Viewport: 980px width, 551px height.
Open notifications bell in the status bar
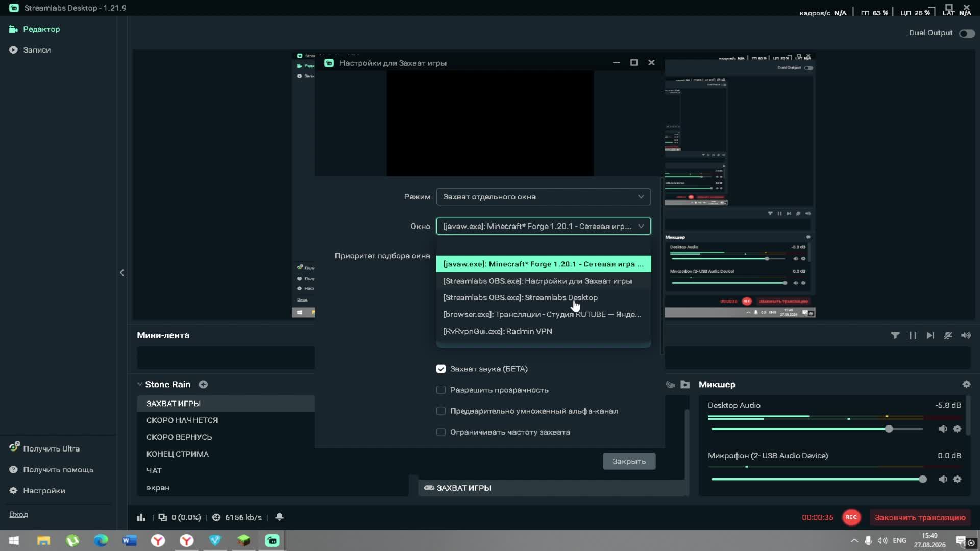[279, 517]
